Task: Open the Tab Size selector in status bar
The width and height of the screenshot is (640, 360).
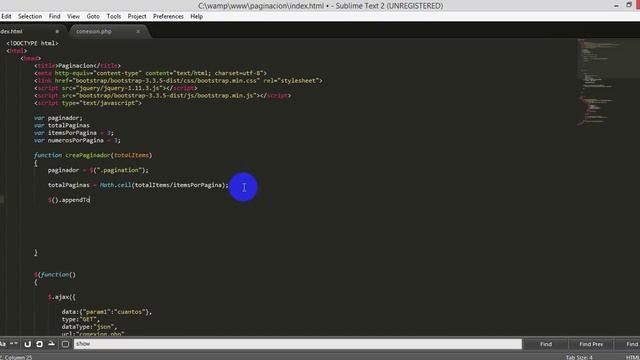Action: [579, 357]
